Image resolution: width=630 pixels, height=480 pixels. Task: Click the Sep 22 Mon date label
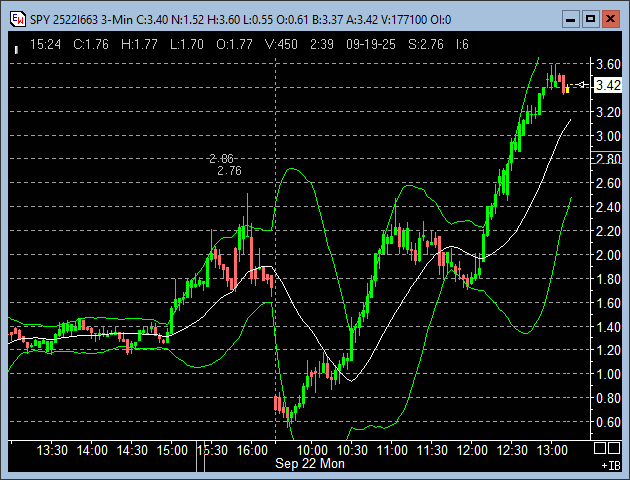[x=310, y=464]
